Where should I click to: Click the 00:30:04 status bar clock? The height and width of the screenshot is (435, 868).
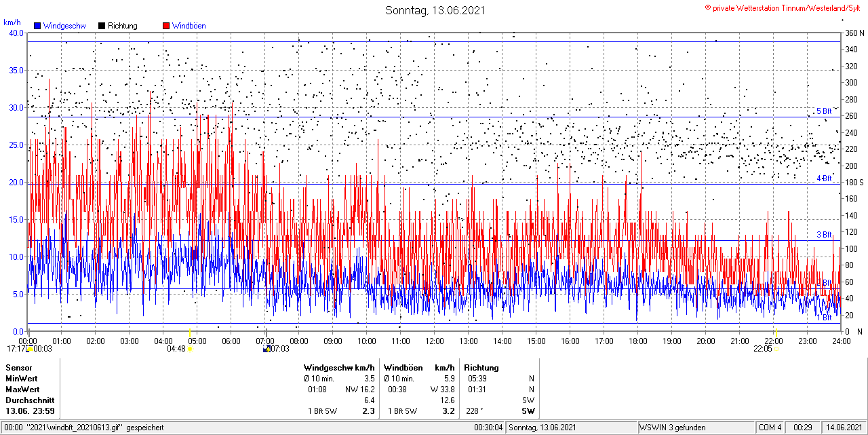click(x=488, y=428)
